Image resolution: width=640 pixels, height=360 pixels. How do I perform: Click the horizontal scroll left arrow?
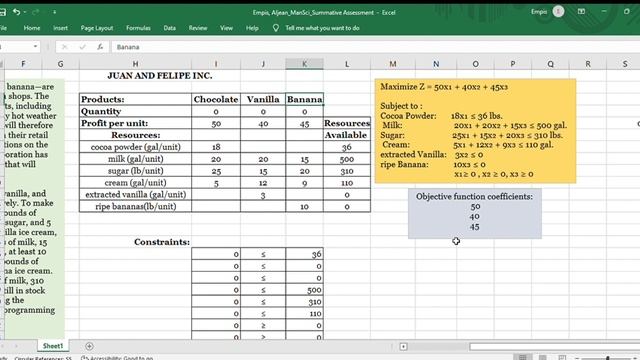[403, 347]
